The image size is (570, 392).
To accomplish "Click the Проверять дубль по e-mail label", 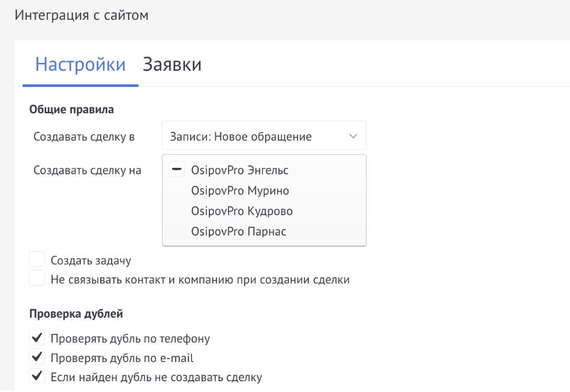I will click(122, 358).
